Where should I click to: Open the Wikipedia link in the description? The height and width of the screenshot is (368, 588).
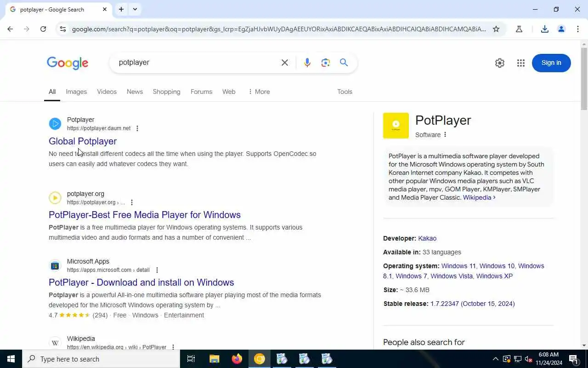coord(479,197)
